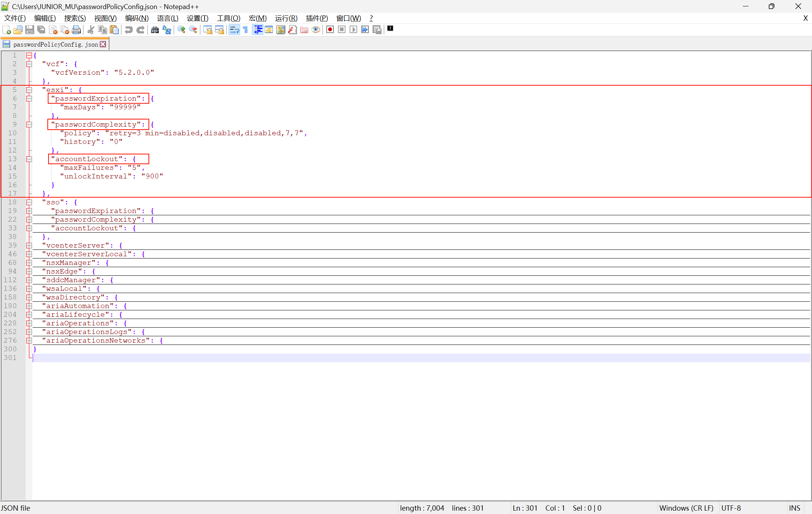Click the Paste clipboard icon
812x514 pixels.
(x=114, y=30)
